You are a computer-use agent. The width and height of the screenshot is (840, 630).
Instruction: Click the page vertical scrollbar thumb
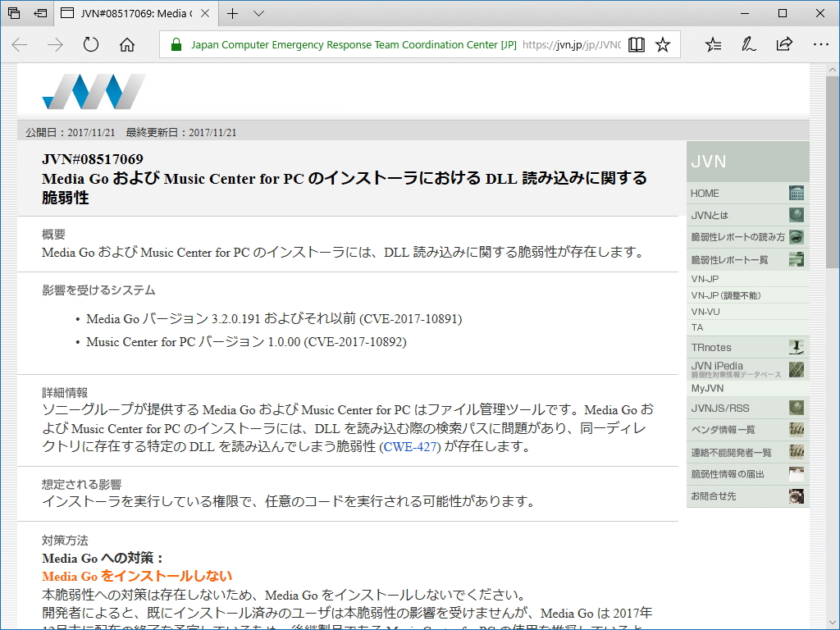[832, 171]
